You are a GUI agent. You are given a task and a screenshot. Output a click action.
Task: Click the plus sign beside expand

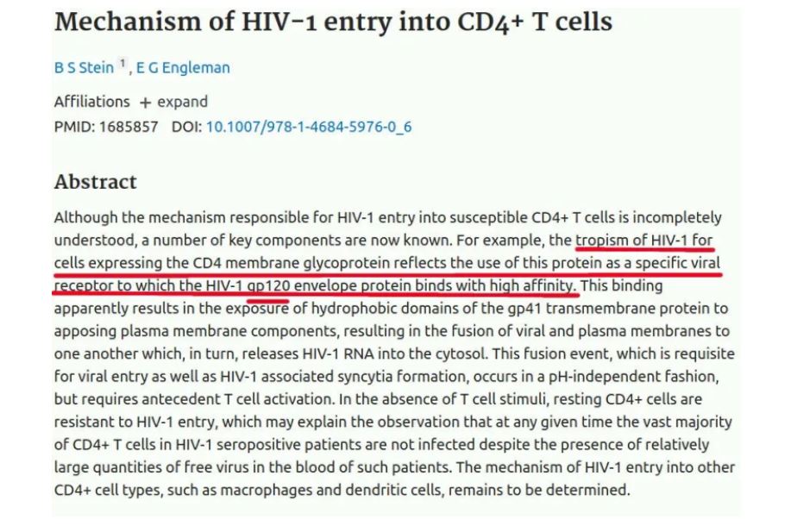pos(144,102)
